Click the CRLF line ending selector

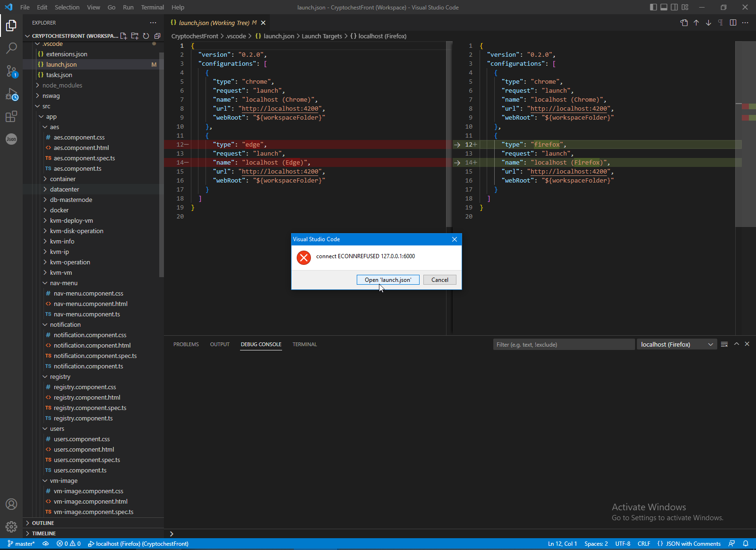point(644,544)
